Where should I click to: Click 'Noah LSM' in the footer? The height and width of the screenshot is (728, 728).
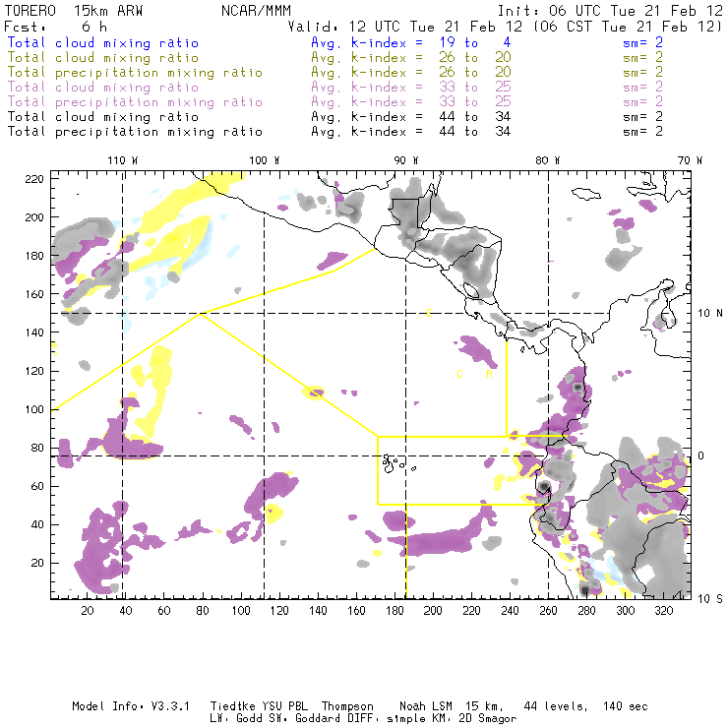pyautogui.click(x=426, y=706)
